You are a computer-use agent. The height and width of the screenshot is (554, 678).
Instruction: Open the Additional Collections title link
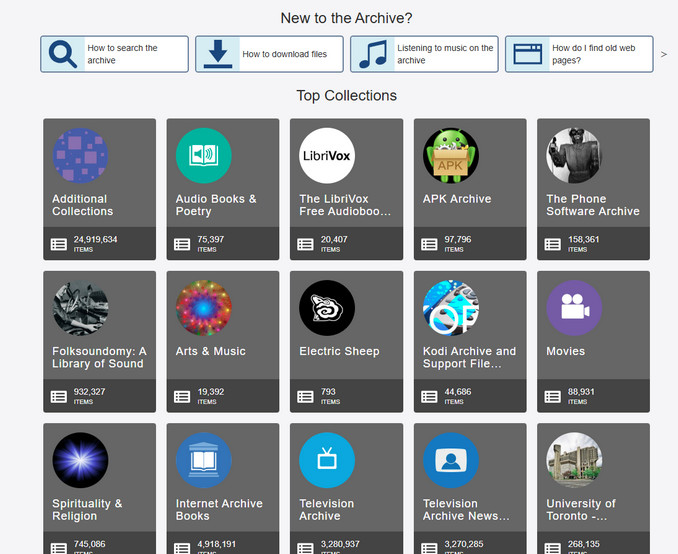point(83,205)
